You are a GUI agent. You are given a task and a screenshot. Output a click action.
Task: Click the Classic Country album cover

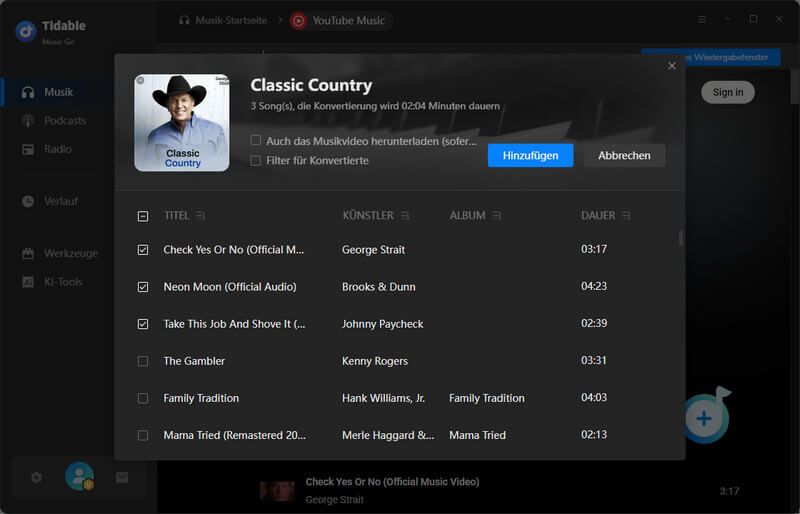[182, 123]
